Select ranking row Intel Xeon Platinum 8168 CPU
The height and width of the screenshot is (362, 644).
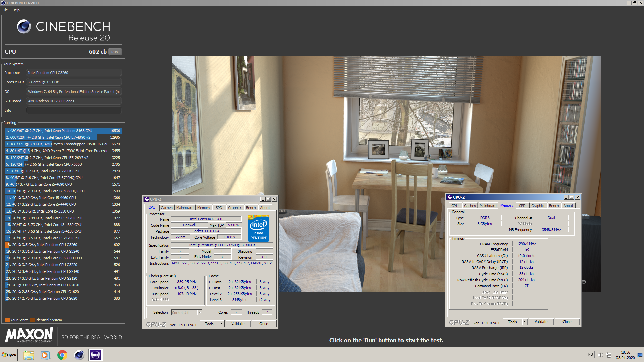click(63, 131)
